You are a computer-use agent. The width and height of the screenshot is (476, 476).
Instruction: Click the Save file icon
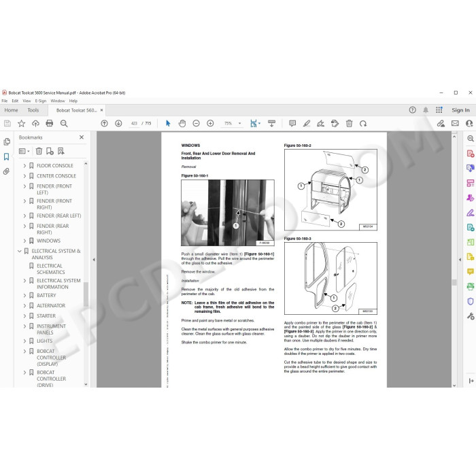pyautogui.click(x=7, y=123)
